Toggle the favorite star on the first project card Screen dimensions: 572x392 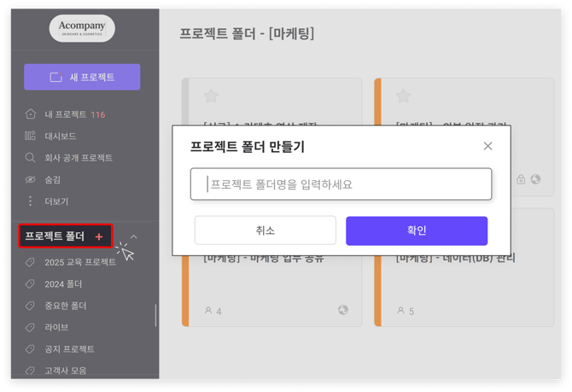[211, 97]
